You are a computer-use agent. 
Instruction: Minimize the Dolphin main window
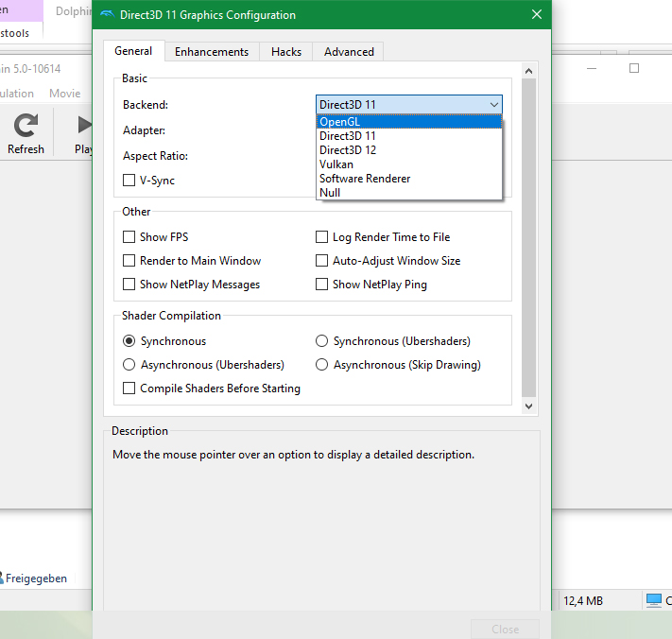[592, 69]
